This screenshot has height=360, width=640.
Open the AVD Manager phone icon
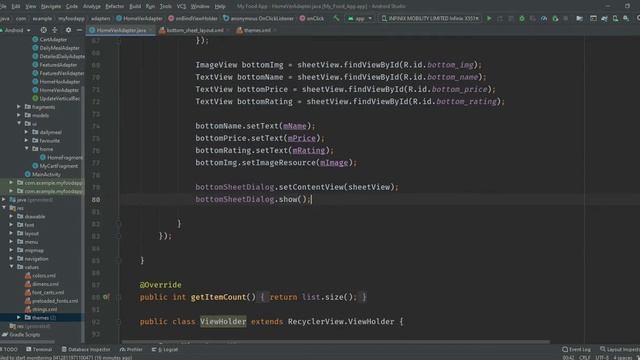[x=615, y=18]
